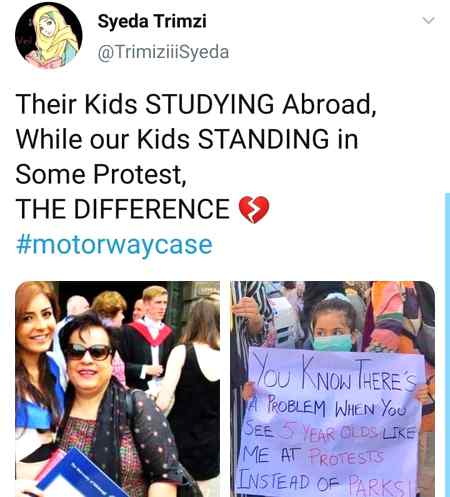This screenshot has height=497, width=450.
Task: Open the left graduation photo
Action: pyautogui.click(x=118, y=389)
